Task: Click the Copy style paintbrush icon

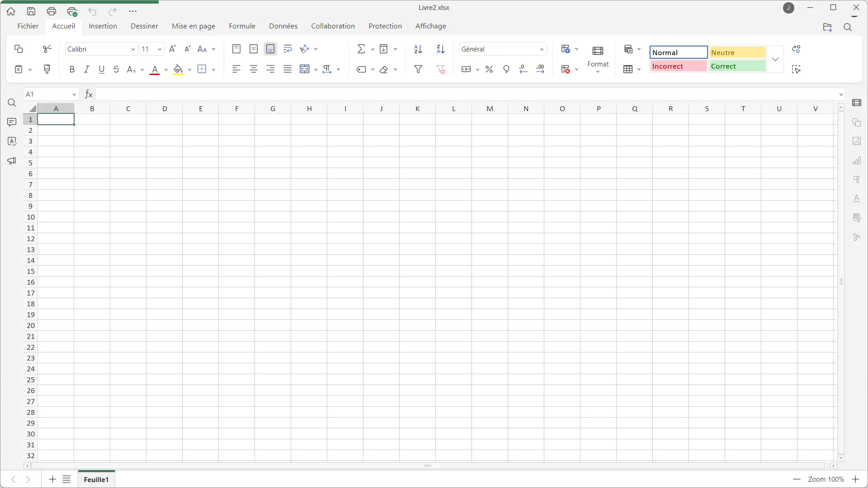Action: (x=47, y=69)
